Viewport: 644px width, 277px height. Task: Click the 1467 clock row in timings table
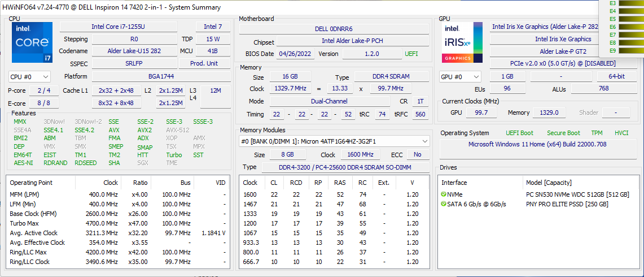tap(334, 204)
